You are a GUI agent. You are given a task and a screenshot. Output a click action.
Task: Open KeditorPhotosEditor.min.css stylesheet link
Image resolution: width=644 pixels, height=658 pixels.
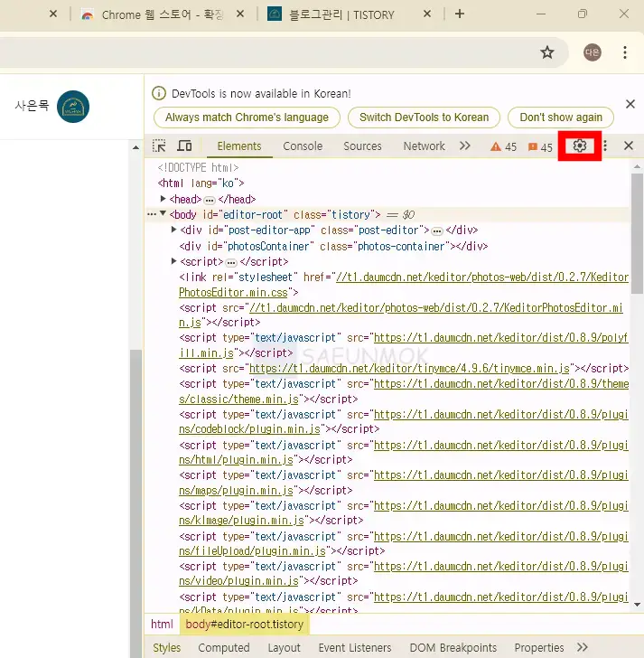coord(404,285)
